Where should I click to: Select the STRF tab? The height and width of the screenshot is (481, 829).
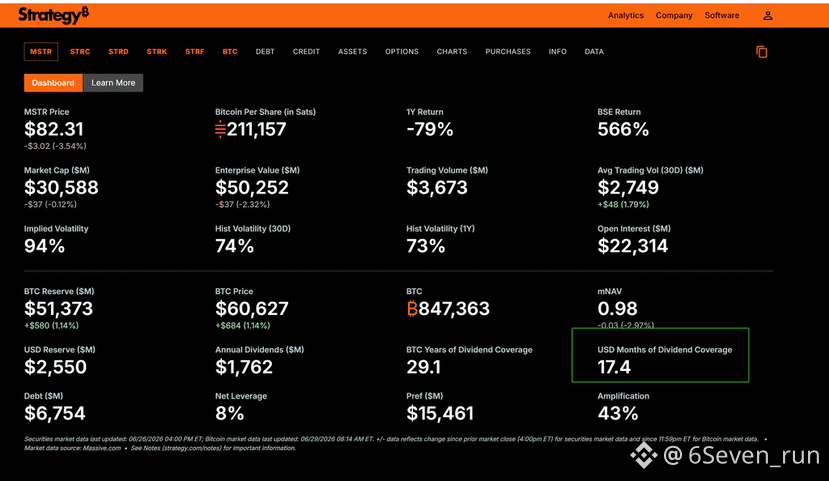point(195,51)
